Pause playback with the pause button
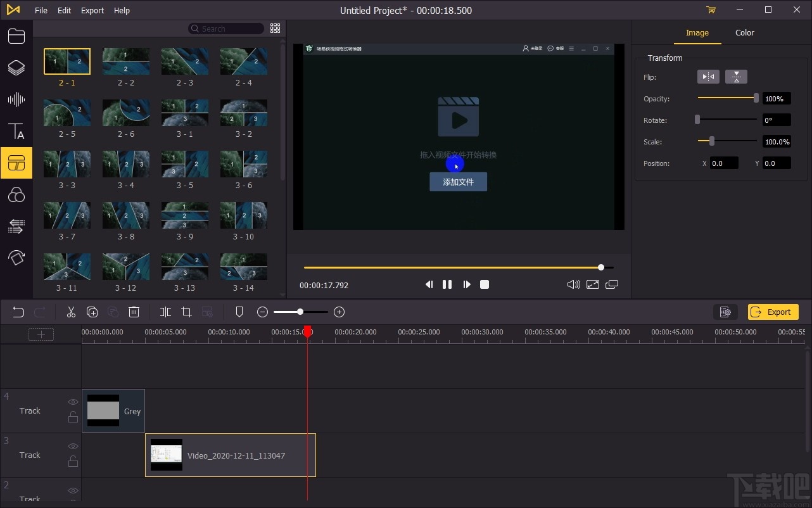 click(x=447, y=284)
